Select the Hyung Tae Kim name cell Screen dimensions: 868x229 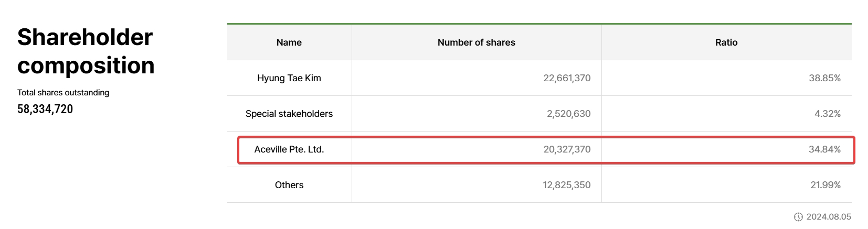(x=289, y=78)
